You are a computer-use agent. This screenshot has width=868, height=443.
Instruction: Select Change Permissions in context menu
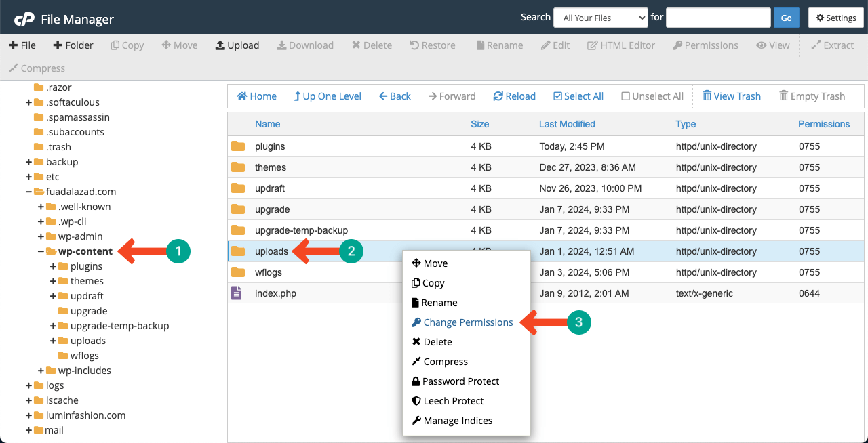click(462, 322)
